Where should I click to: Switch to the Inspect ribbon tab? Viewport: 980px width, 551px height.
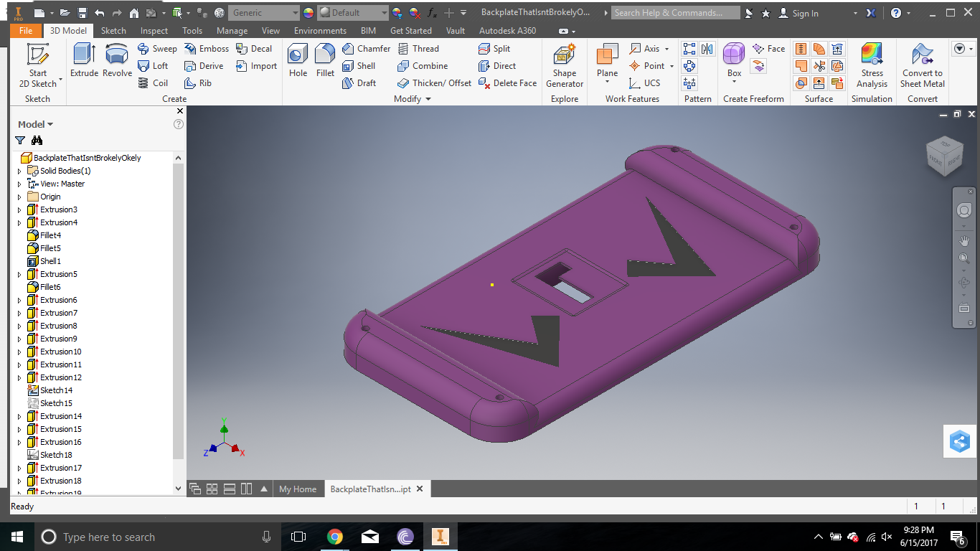click(154, 31)
